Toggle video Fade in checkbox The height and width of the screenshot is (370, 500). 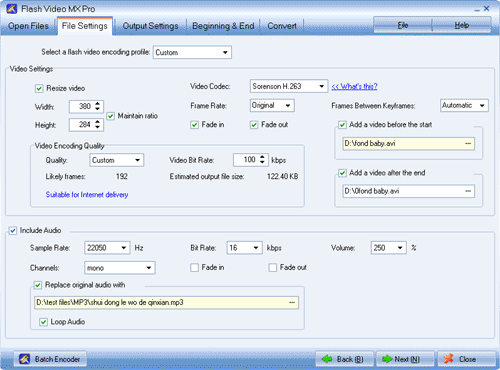point(194,125)
